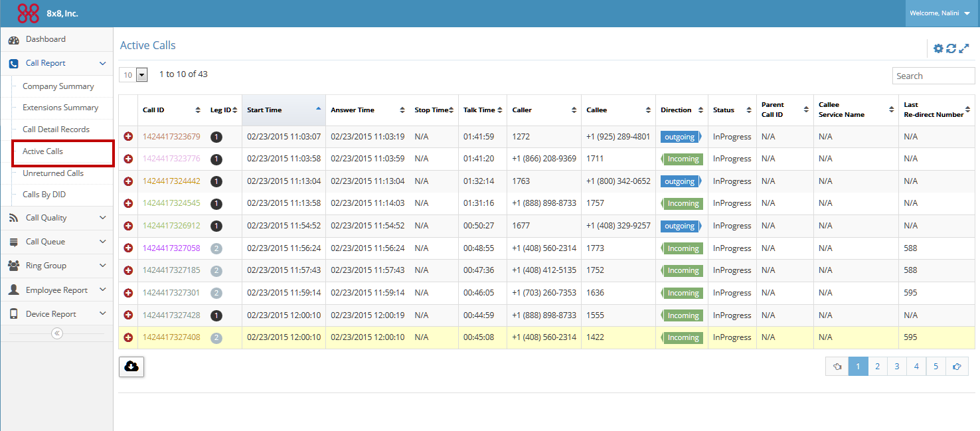
Task: Expand details for call ID 1424417323679
Action: coord(128,137)
